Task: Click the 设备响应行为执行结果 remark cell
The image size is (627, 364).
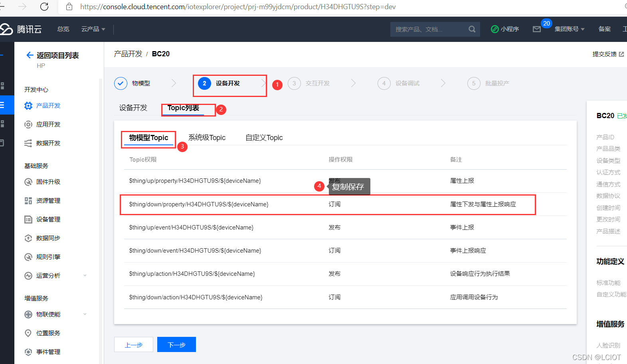Action: pos(480,274)
